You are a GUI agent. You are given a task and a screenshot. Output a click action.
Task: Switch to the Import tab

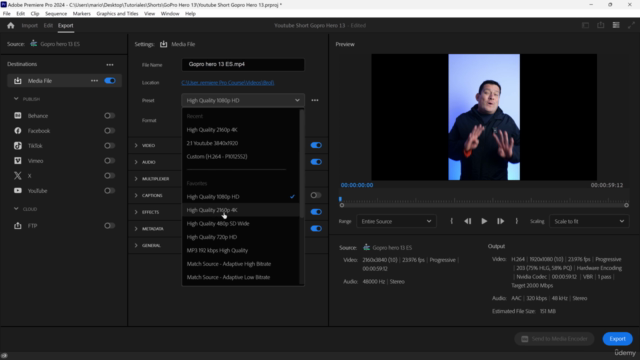(29, 25)
